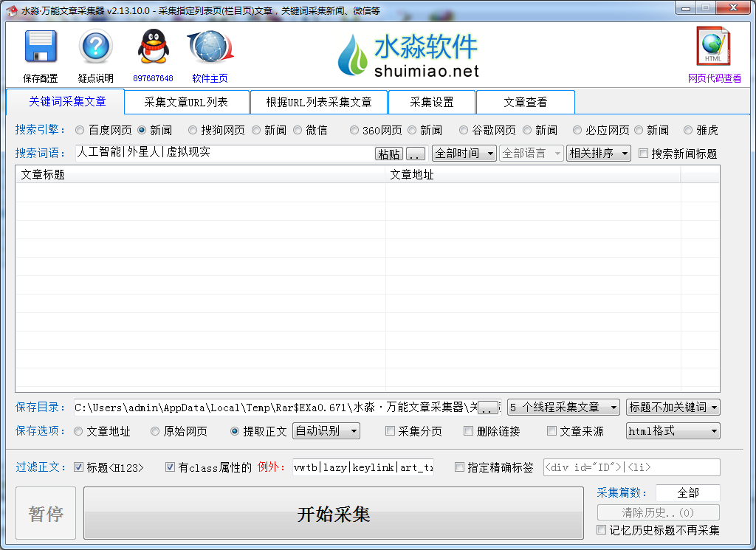This screenshot has width=756, height=550.
Task: Open the 疑点说明 help icon
Action: pos(95,47)
